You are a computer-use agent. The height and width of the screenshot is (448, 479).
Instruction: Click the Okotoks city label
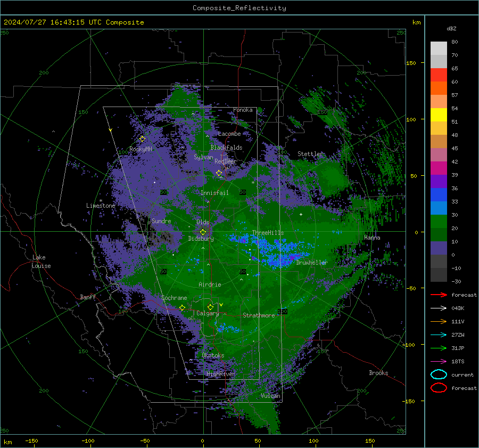213,355
